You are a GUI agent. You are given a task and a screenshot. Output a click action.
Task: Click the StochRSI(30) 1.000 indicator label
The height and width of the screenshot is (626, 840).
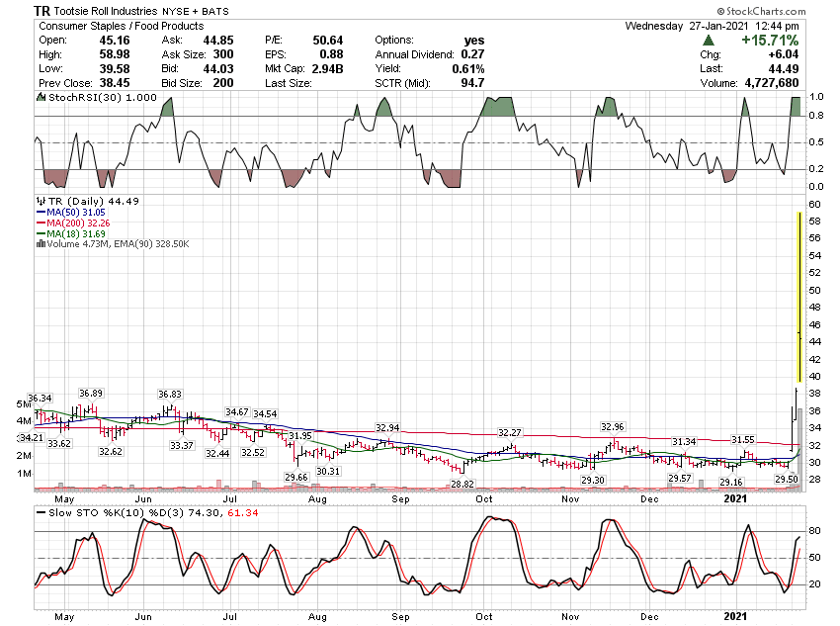point(103,97)
